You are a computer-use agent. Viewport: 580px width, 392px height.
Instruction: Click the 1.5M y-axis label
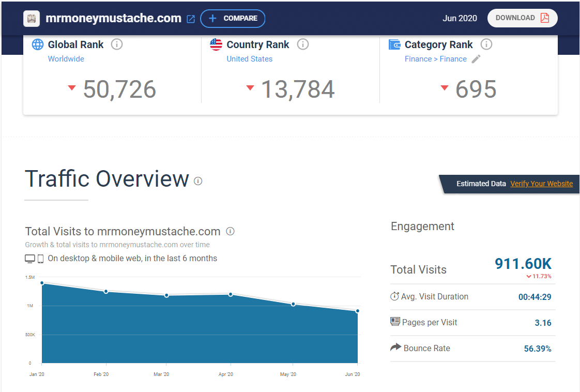point(30,277)
